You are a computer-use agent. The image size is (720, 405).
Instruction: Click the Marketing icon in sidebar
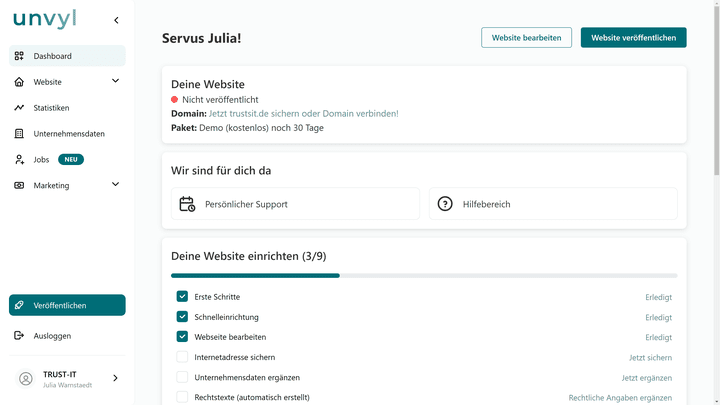[19, 185]
